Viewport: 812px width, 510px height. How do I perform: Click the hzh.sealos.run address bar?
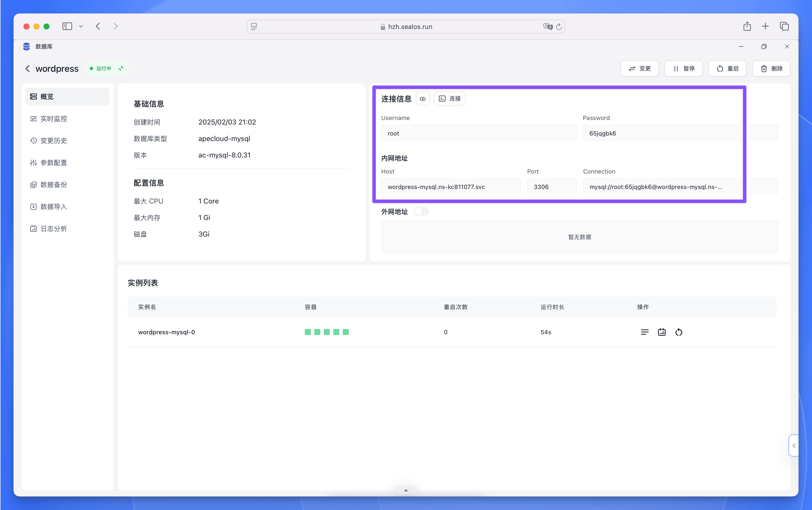(x=406, y=27)
